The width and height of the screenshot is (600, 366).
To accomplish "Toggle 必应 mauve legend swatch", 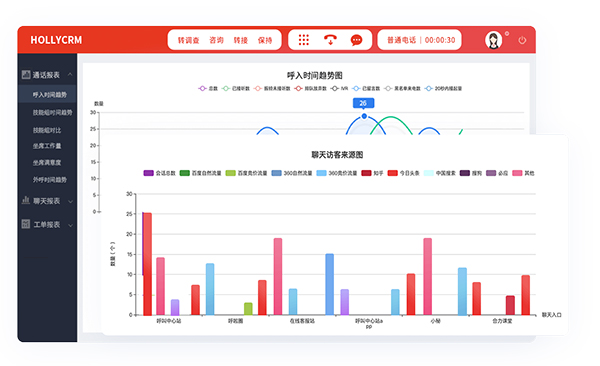I will coord(491,173).
